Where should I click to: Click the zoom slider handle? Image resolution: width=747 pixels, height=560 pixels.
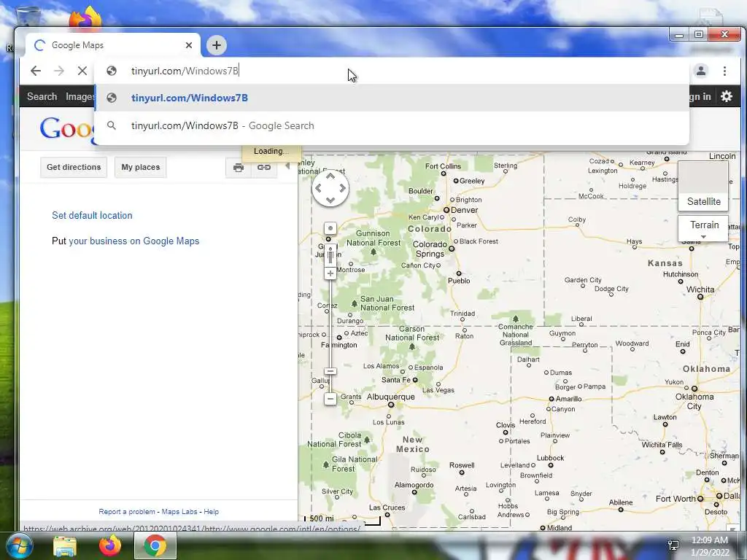coord(330,371)
